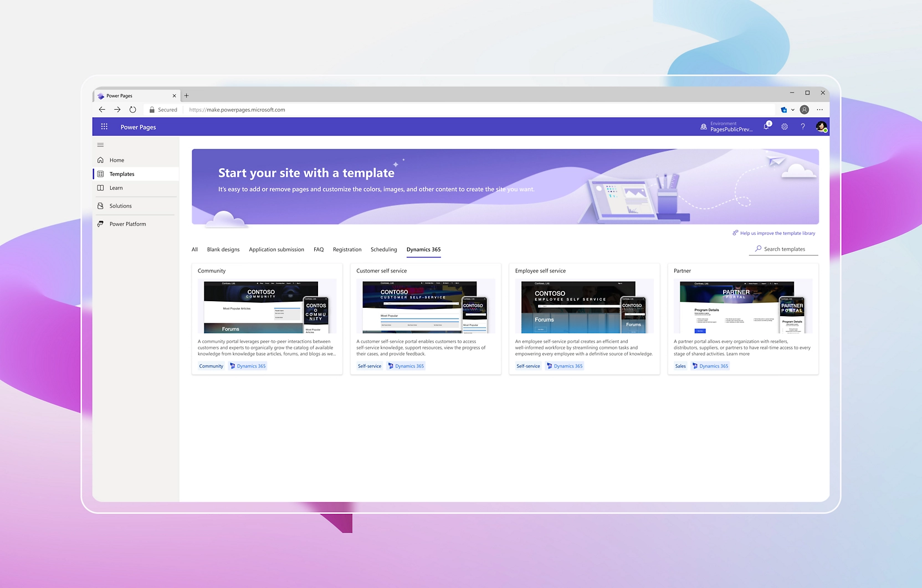
Task: Open Learn in the sidebar
Action: click(136, 188)
